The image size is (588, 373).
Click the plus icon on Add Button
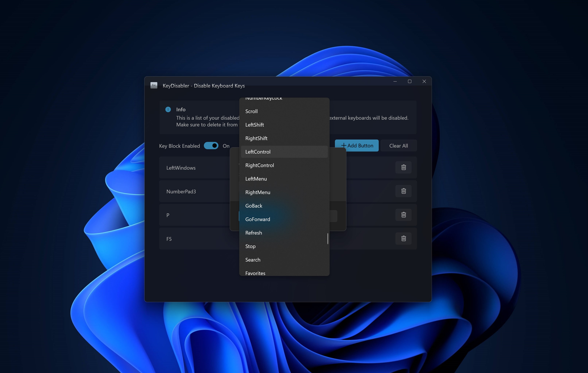coord(344,146)
